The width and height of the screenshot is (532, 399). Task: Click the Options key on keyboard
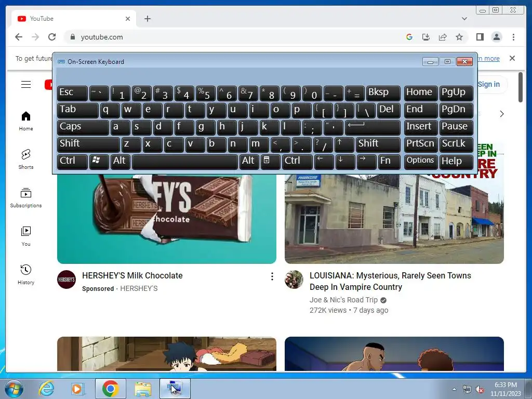pyautogui.click(x=420, y=162)
